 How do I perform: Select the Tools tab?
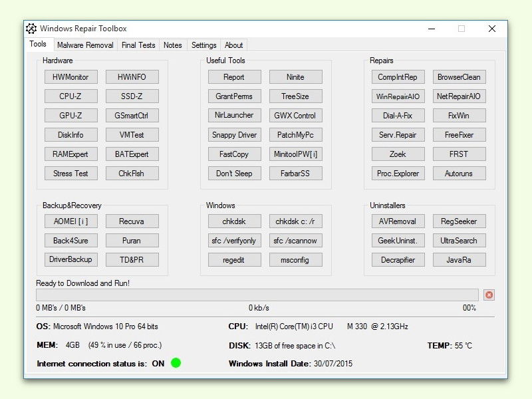point(38,44)
